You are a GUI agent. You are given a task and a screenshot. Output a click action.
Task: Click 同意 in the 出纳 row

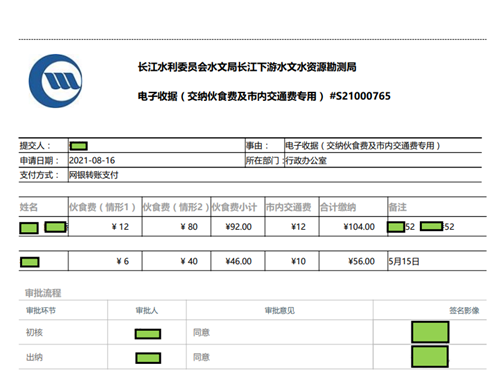tap(201, 357)
